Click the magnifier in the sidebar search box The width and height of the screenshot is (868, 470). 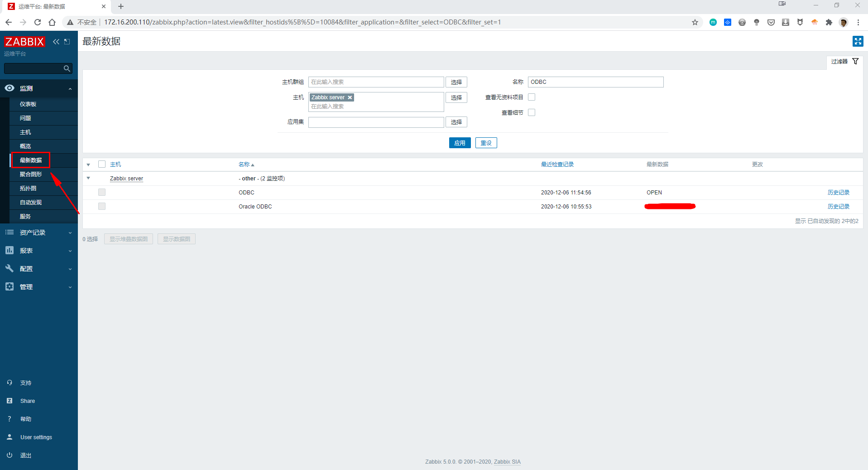pyautogui.click(x=67, y=68)
